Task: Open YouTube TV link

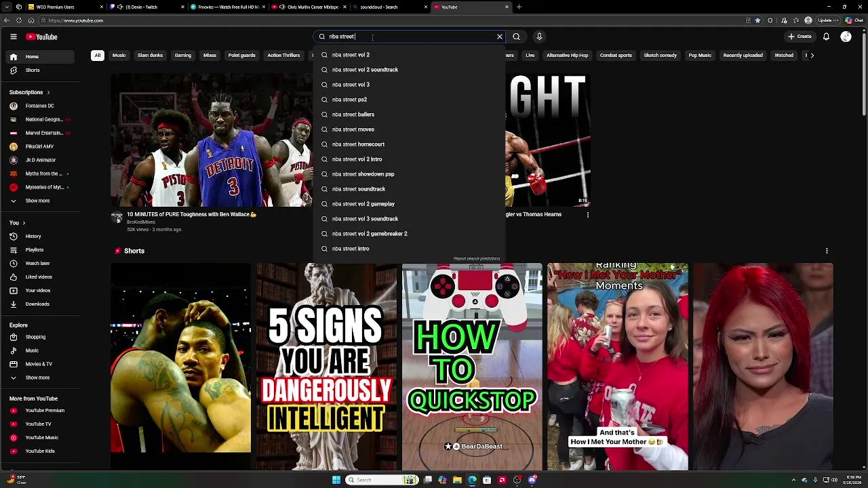Action: pos(40,424)
